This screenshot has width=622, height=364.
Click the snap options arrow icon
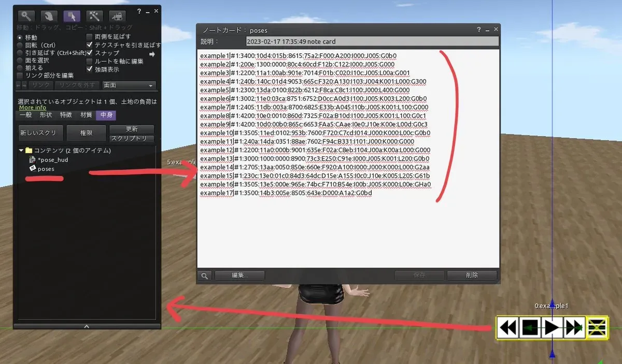point(152,54)
